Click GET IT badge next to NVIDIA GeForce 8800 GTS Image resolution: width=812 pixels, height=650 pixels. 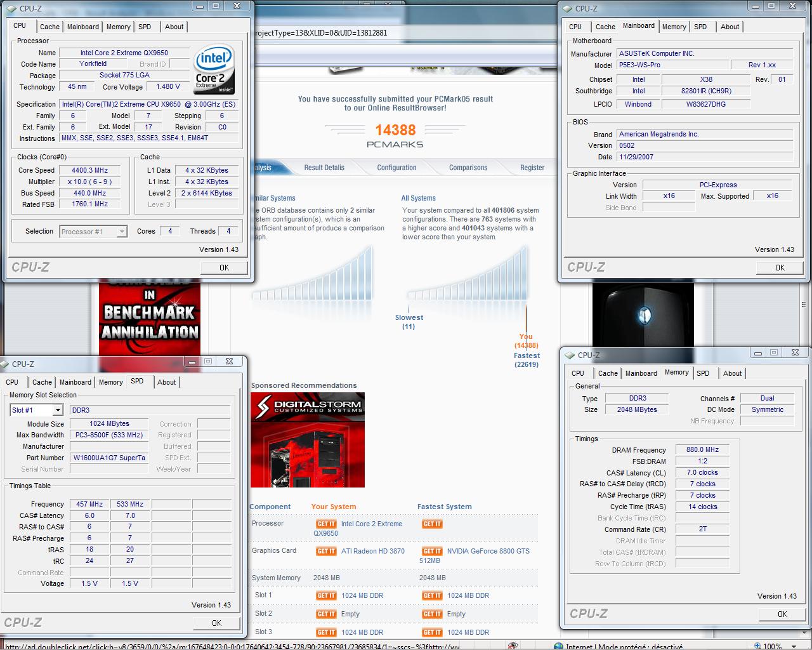point(432,552)
